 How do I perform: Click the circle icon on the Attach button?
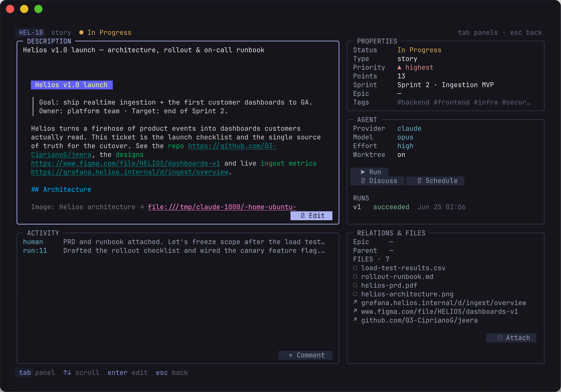tap(500, 338)
